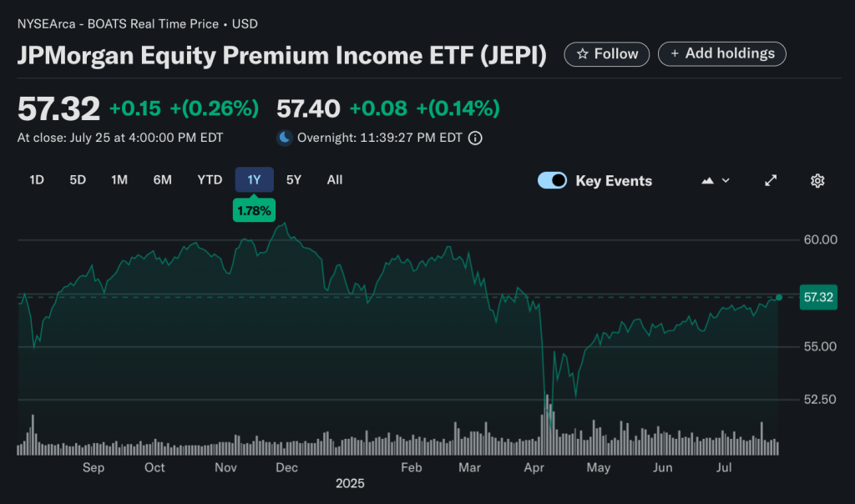Click the mountain chart type icon
Screen dimensions: 855x504
tap(706, 180)
